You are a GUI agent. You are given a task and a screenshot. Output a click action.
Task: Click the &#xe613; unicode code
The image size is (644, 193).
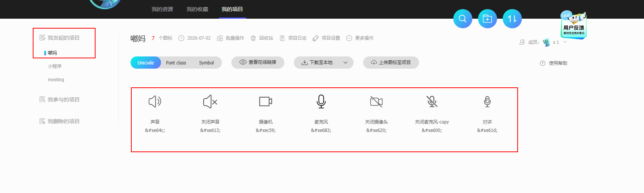210,130
